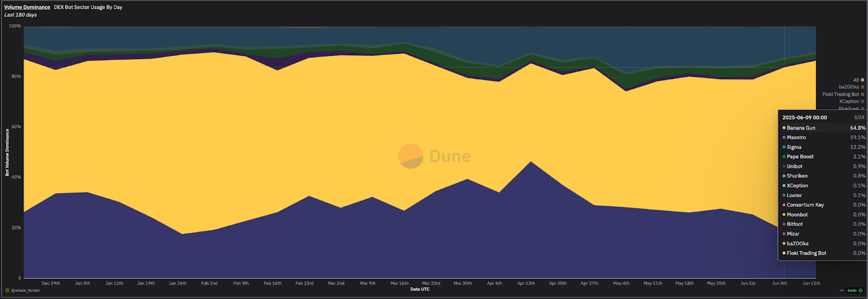Click the Maestro peak at Apr 13th

coord(531,162)
